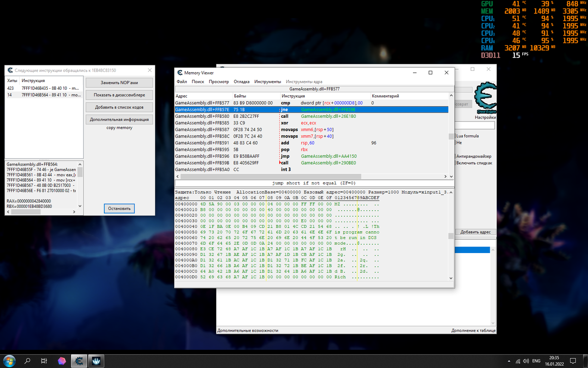Show hidden tray icons
The width and height of the screenshot is (588, 368).
509,361
